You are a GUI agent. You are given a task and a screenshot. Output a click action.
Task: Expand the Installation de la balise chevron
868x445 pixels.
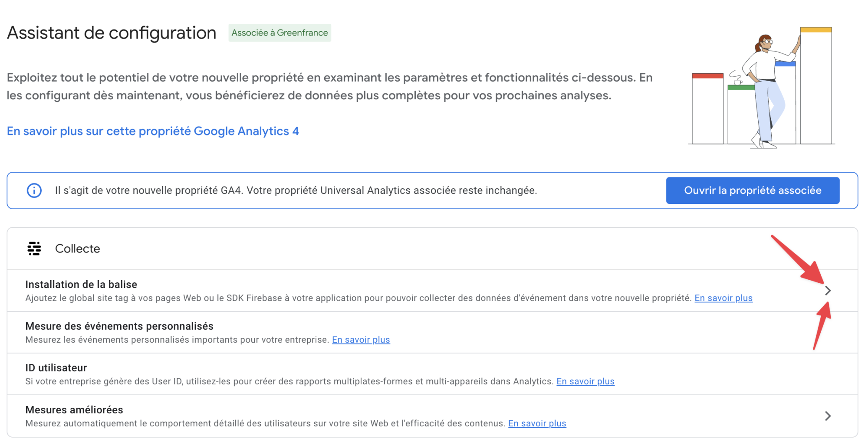[828, 291]
